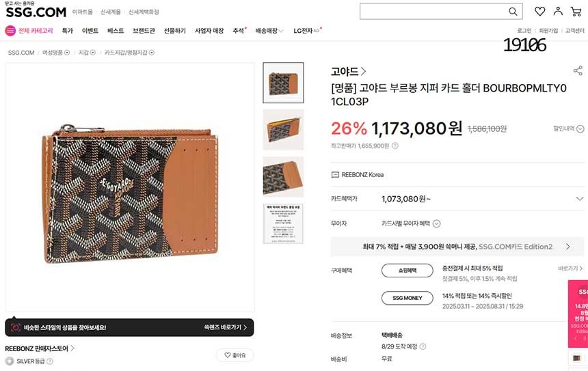Click the help icon next to 최고판매가
Viewport: 588px width, 371px height.
pos(395,146)
